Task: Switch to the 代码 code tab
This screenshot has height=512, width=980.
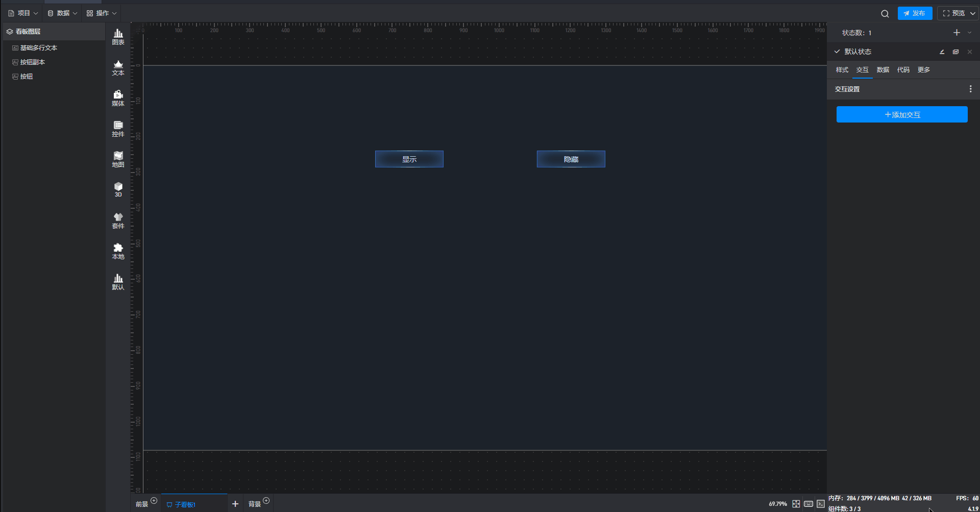Action: point(903,70)
